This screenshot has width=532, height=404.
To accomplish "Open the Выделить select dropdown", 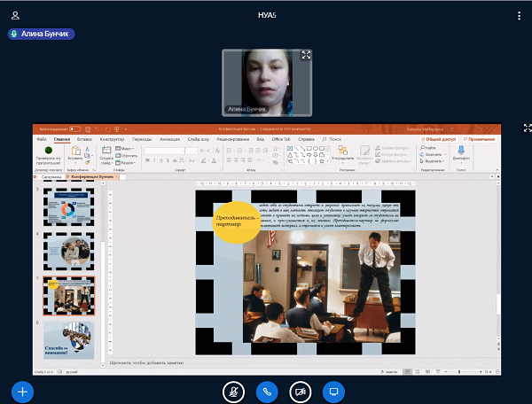I will pyautogui.click(x=433, y=161).
